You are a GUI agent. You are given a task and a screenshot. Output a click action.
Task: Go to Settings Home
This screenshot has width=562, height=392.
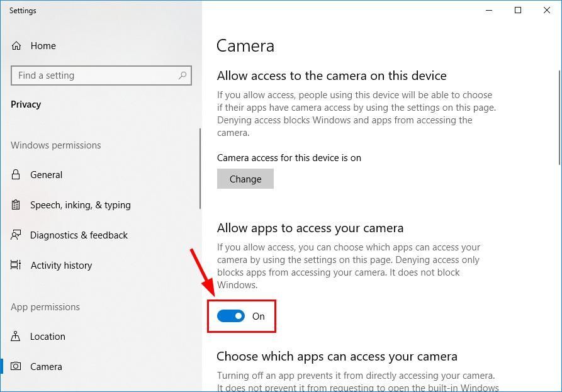point(43,46)
